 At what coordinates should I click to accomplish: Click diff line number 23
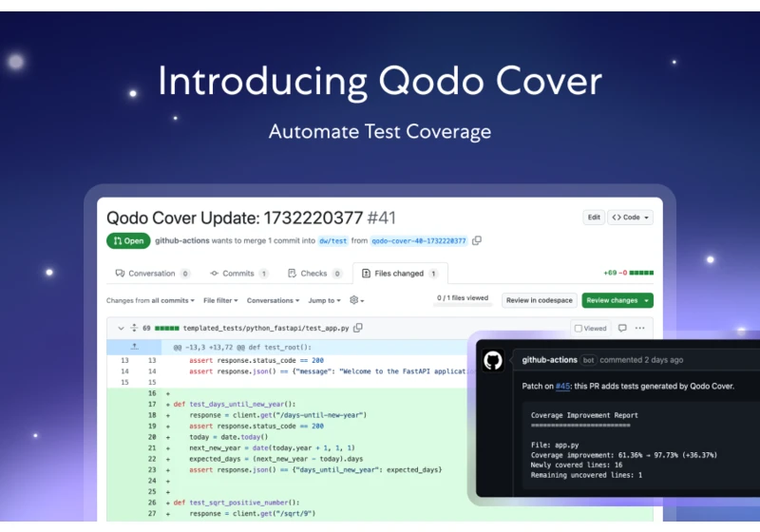click(152, 469)
